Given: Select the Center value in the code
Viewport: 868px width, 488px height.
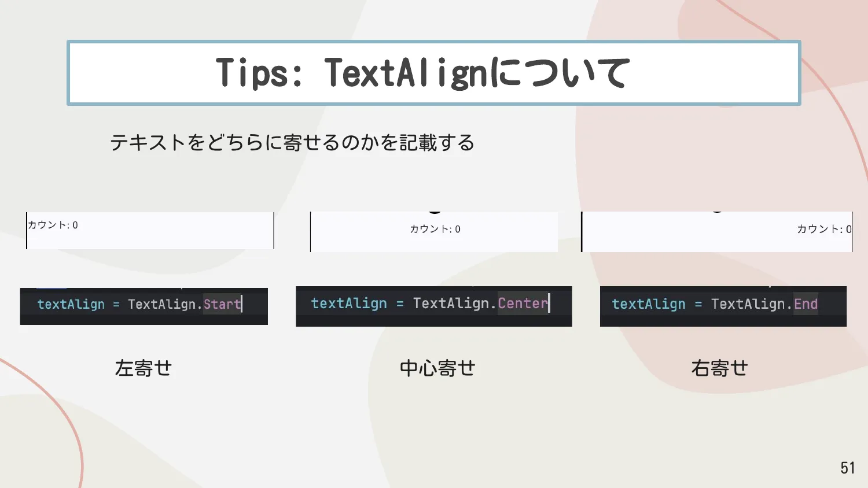Looking at the screenshot, I should coord(523,303).
